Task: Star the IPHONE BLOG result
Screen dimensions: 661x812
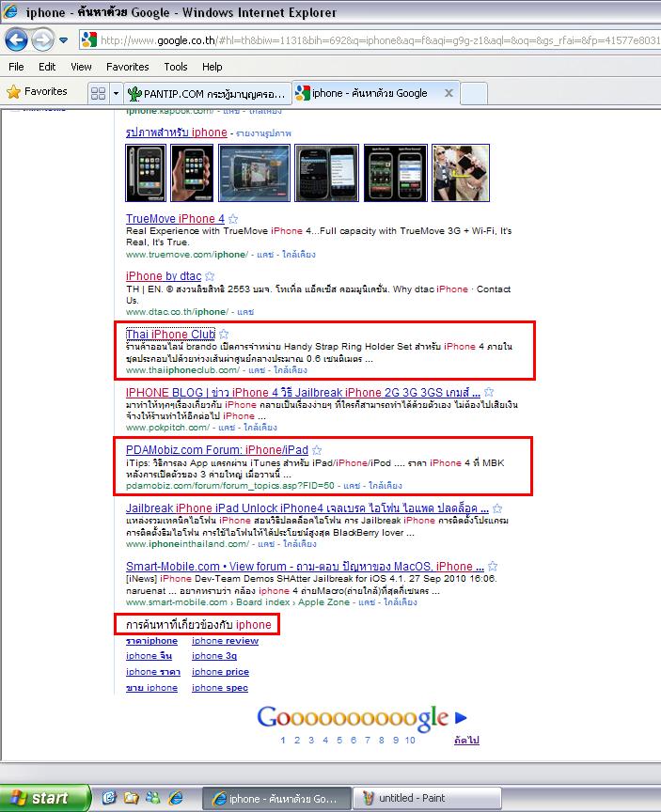Action: coord(489,392)
